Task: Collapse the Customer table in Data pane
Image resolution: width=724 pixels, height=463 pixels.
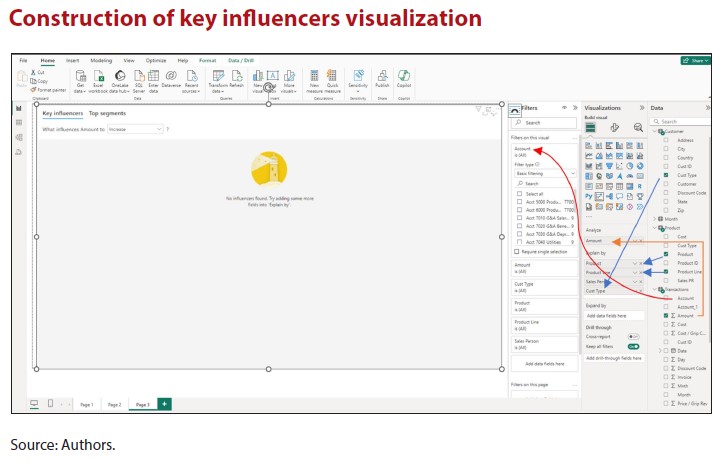Action: [654, 132]
